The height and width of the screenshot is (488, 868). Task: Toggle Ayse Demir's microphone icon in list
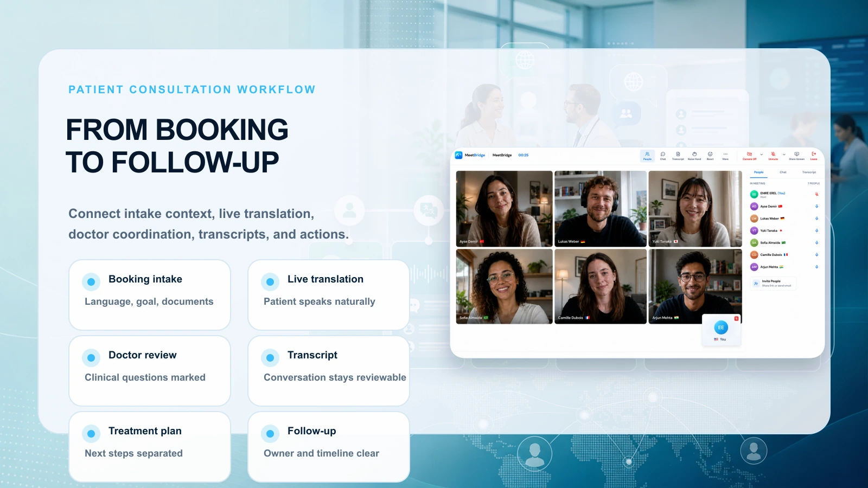point(816,207)
